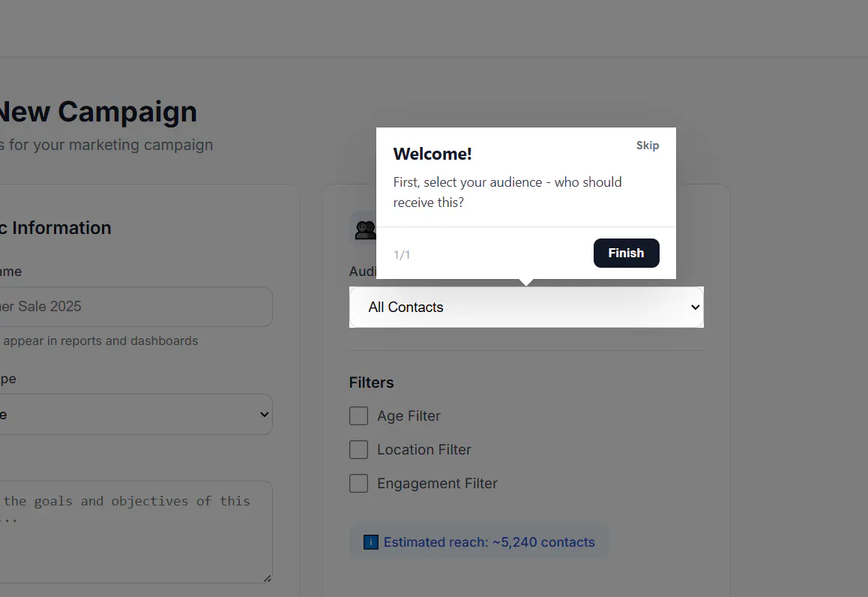This screenshot has height=597, width=868.
Task: Open the All Contacts audience dropdown
Action: pyautogui.click(x=526, y=307)
